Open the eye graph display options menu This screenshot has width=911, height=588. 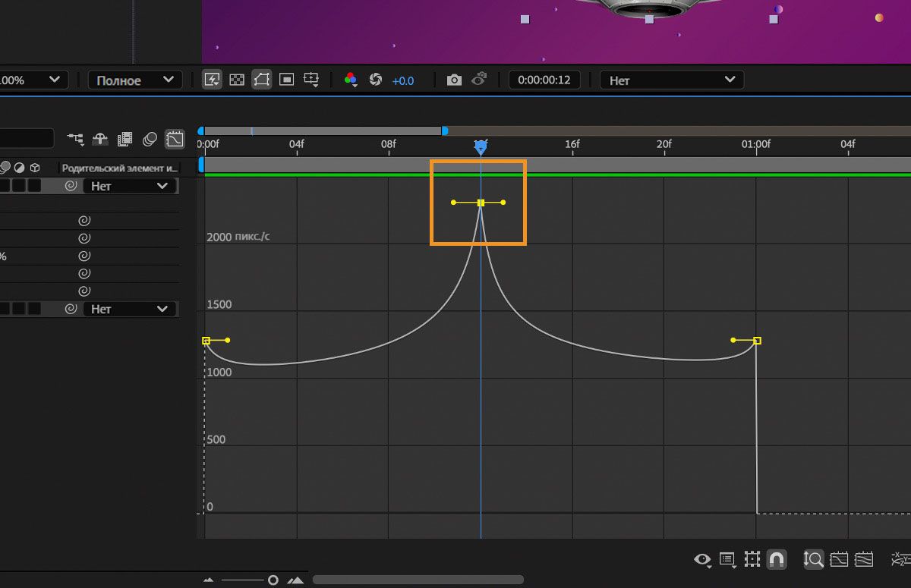pyautogui.click(x=702, y=560)
